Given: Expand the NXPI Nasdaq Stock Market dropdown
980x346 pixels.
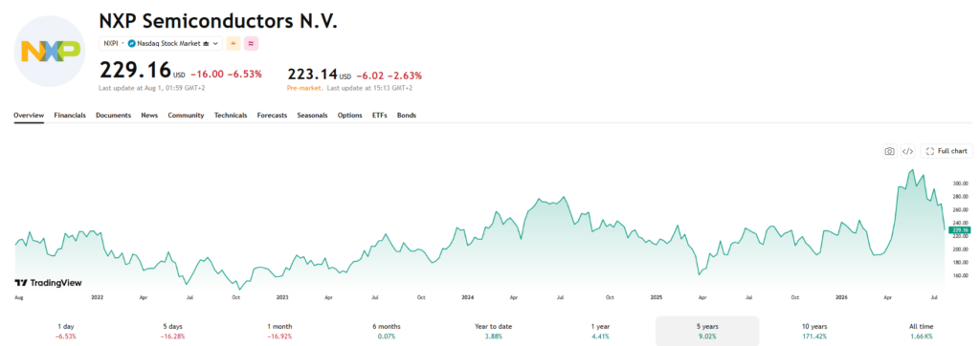Looking at the screenshot, I should [x=161, y=43].
